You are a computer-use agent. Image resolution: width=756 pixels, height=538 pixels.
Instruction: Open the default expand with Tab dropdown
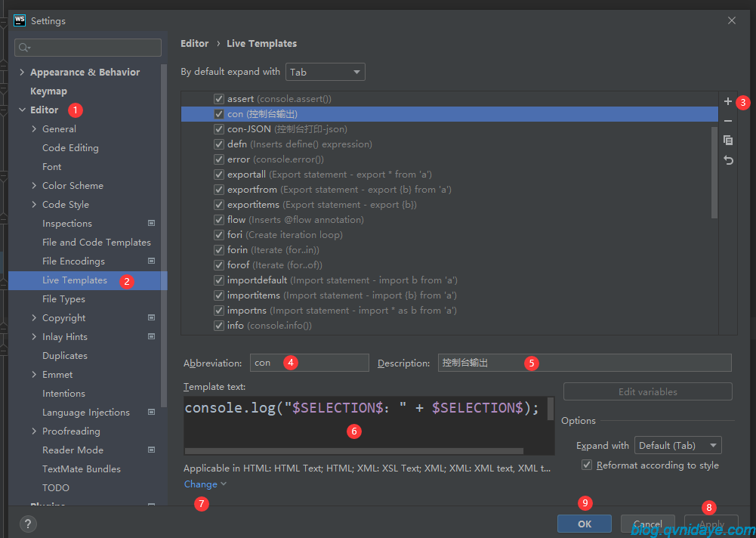tap(325, 72)
